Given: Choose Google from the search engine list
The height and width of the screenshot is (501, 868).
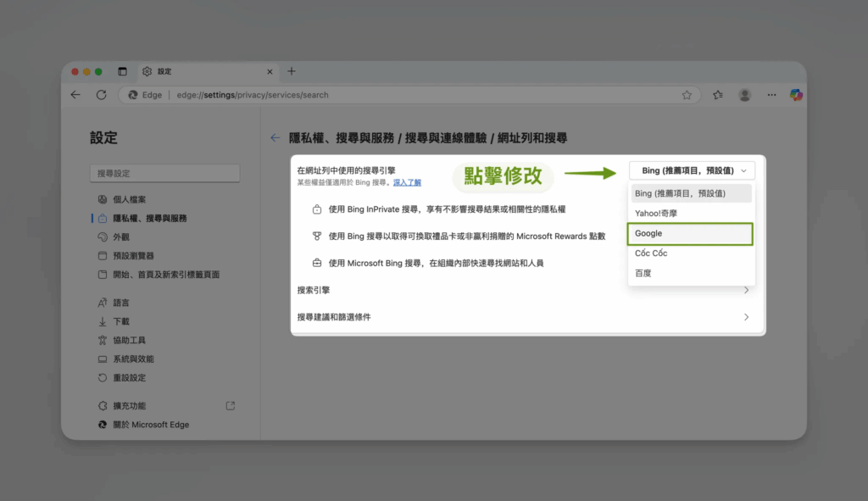Looking at the screenshot, I should [x=690, y=234].
